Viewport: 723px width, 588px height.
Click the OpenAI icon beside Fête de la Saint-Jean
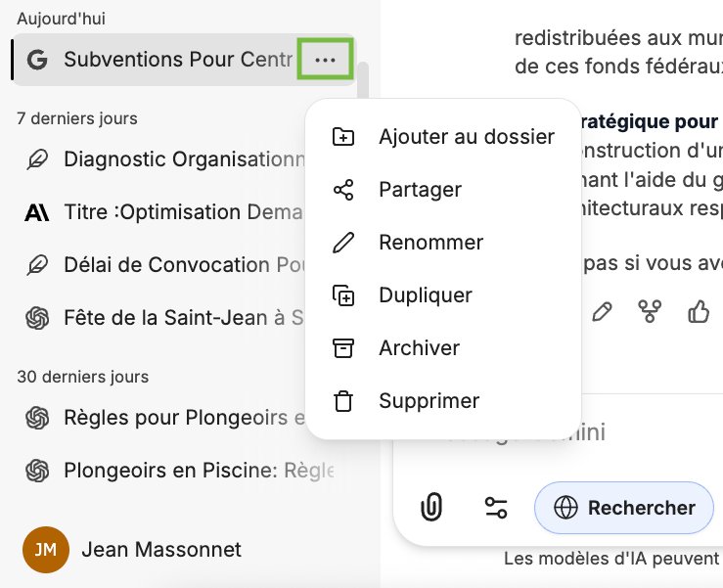click(x=37, y=318)
